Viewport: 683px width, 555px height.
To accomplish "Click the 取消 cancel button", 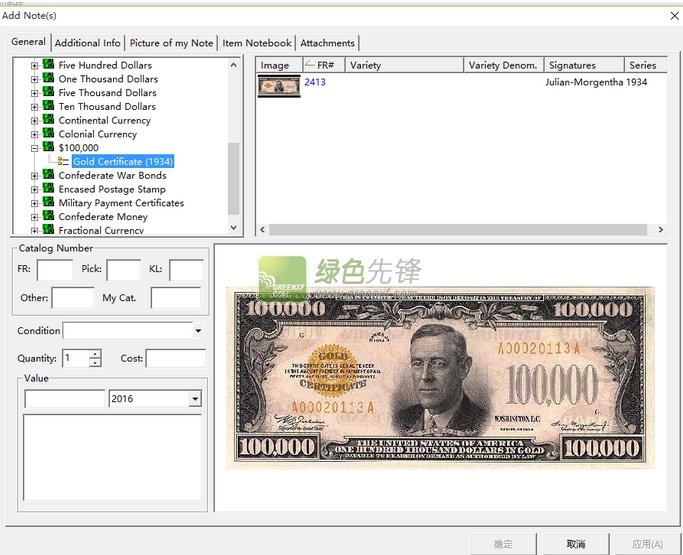I will [575, 544].
